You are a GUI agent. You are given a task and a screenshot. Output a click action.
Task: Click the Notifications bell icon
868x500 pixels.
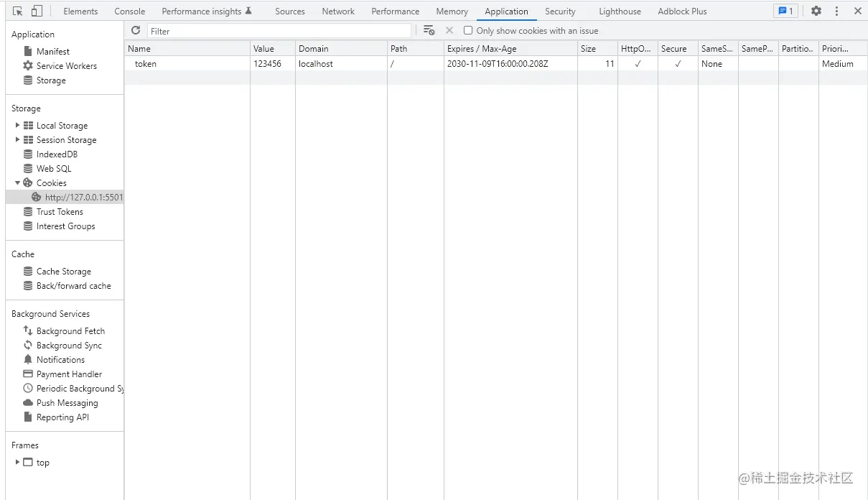pyautogui.click(x=28, y=359)
